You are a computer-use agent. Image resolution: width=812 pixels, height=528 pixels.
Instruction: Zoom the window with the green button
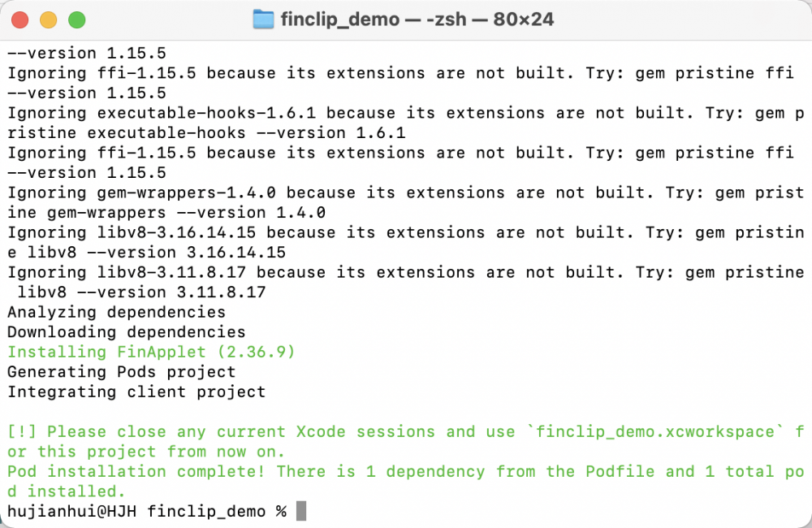point(76,20)
